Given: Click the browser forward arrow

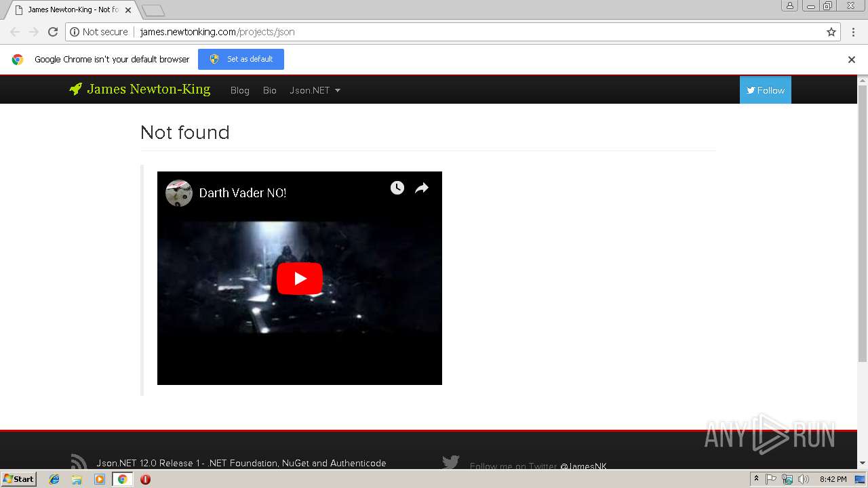Looking at the screenshot, I should (x=34, y=32).
